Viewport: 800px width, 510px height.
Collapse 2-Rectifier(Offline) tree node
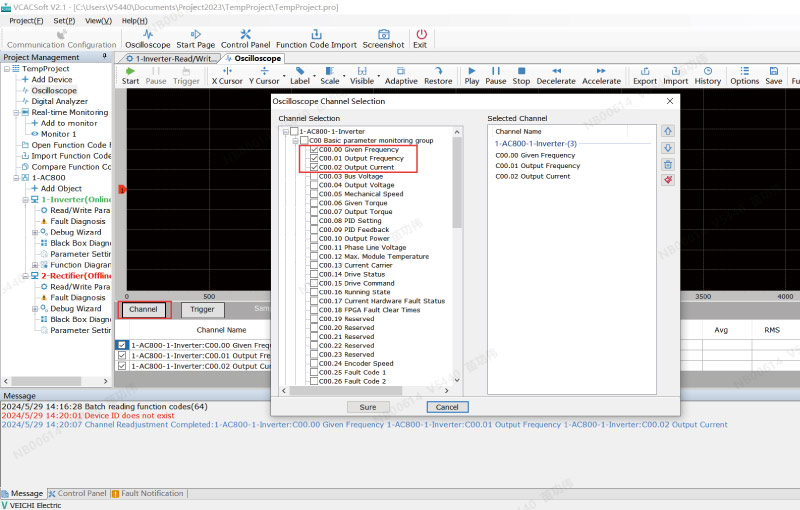pos(26,276)
